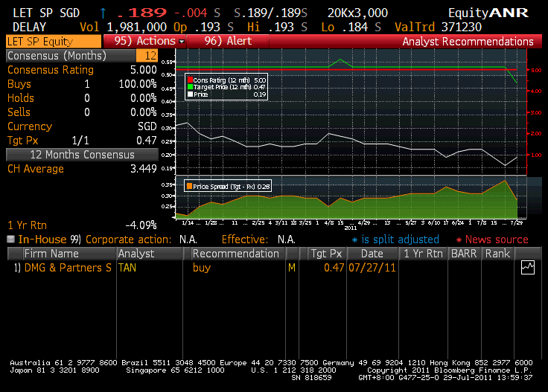Select the DMG & Partners S firm row

(x=68, y=268)
